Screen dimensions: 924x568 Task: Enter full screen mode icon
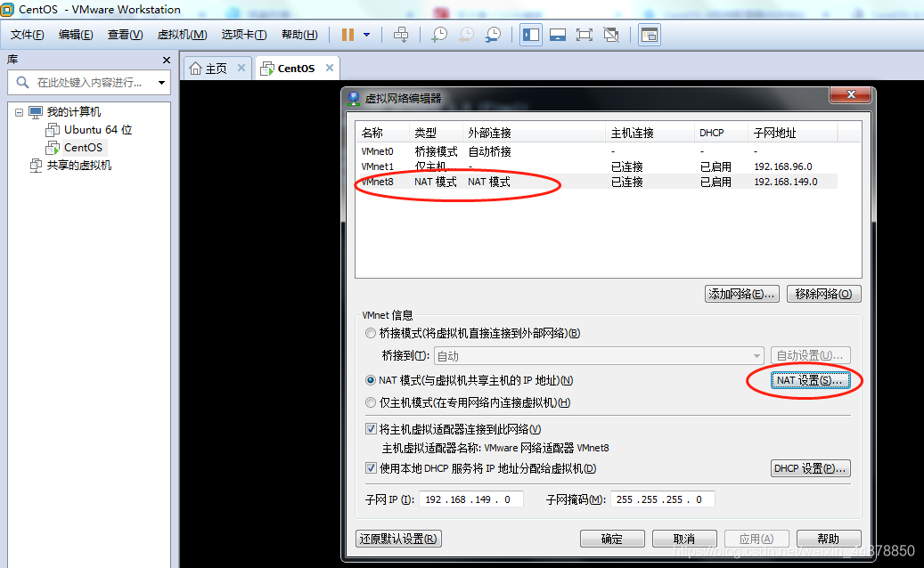click(x=584, y=35)
